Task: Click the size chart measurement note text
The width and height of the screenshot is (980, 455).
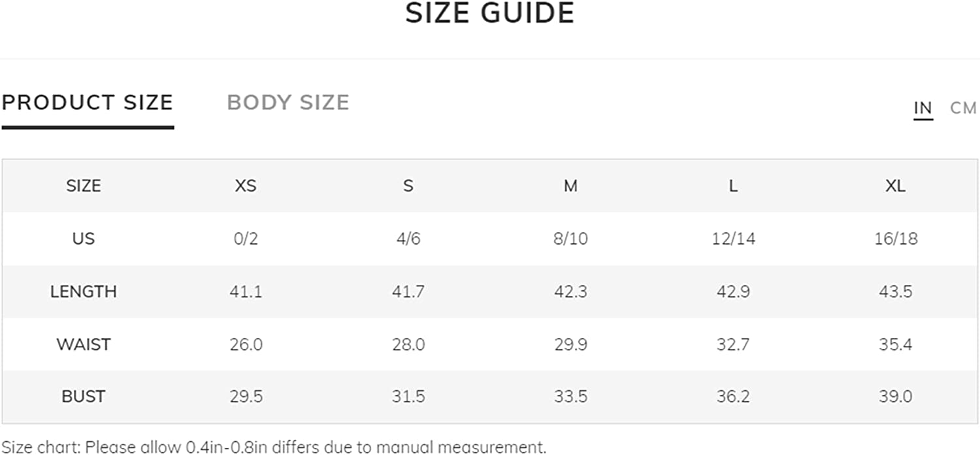Action: pyautogui.click(x=274, y=447)
